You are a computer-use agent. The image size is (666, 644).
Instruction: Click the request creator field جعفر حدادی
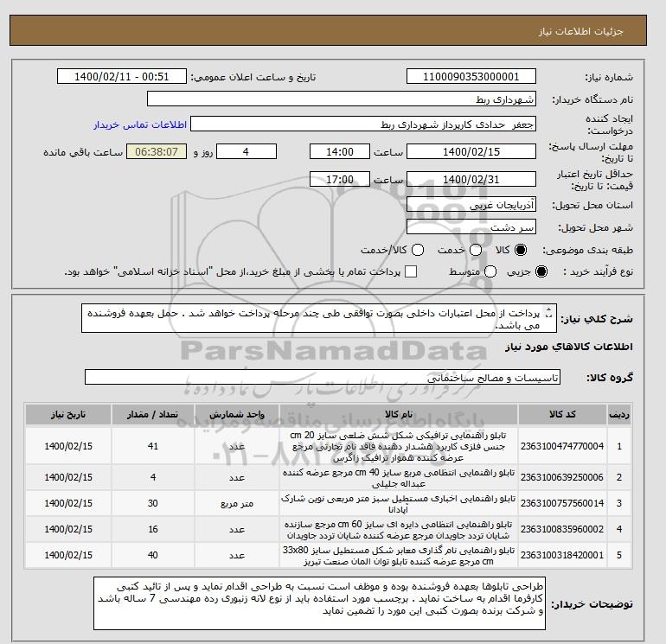(x=363, y=124)
